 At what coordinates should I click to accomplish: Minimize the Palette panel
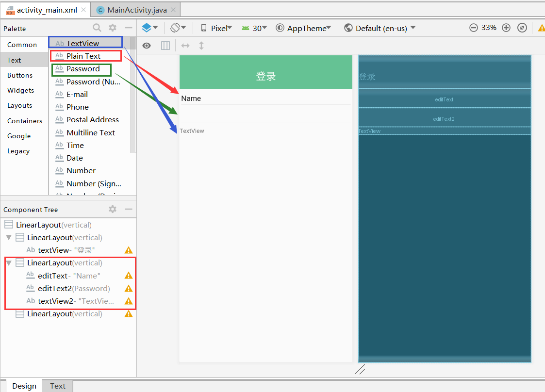click(129, 28)
